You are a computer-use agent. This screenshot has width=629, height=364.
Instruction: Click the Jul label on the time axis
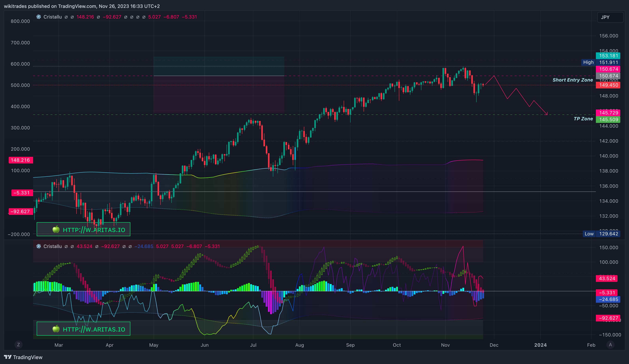pyautogui.click(x=253, y=345)
